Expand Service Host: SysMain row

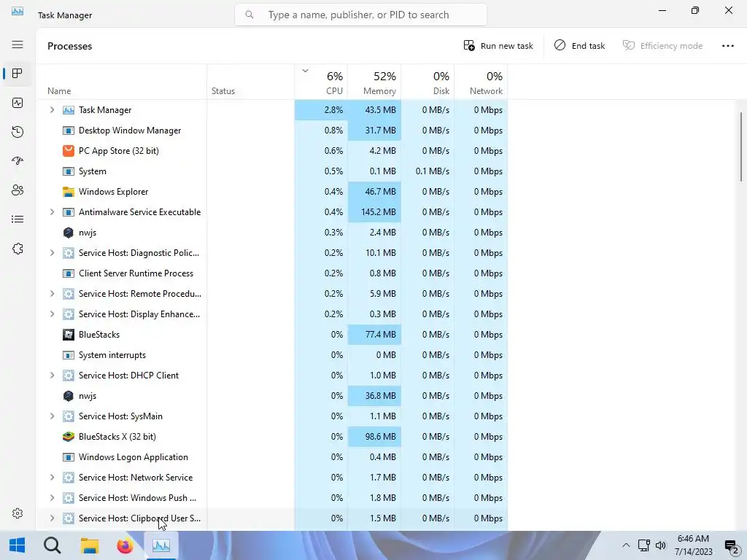[53, 416]
